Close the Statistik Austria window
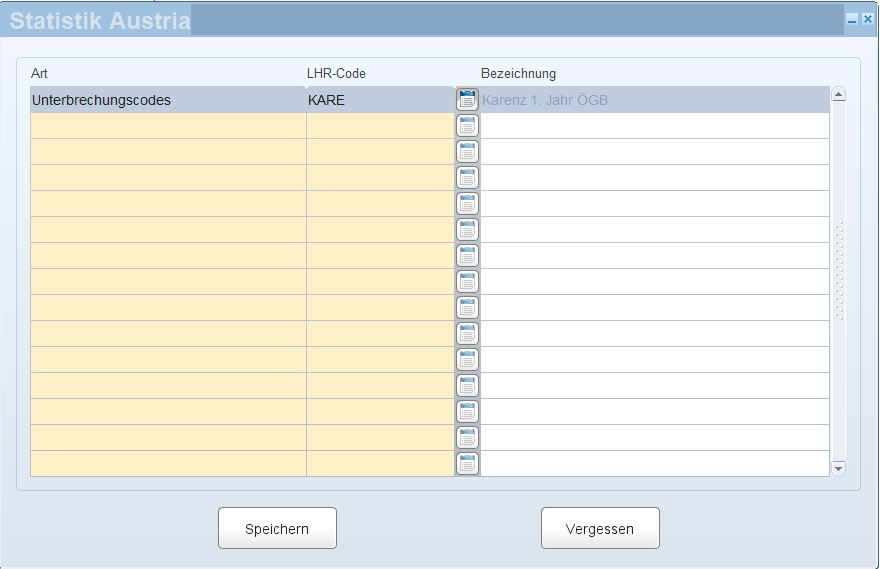The image size is (880, 569). (868, 19)
